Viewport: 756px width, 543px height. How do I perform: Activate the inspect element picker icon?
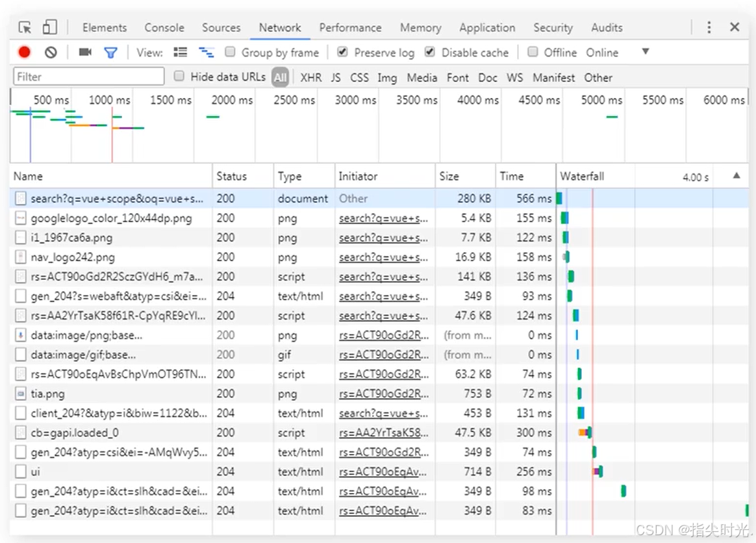(25, 27)
